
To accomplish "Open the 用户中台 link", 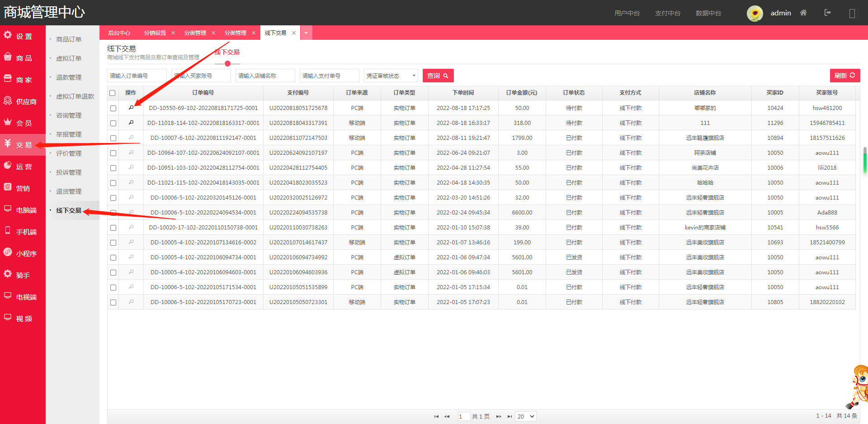I will pyautogui.click(x=627, y=13).
